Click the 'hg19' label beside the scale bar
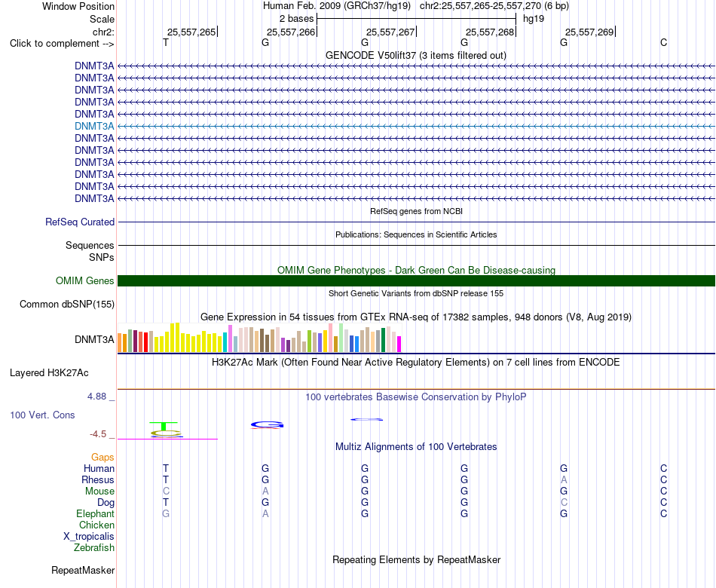716x588 pixels. (x=534, y=19)
